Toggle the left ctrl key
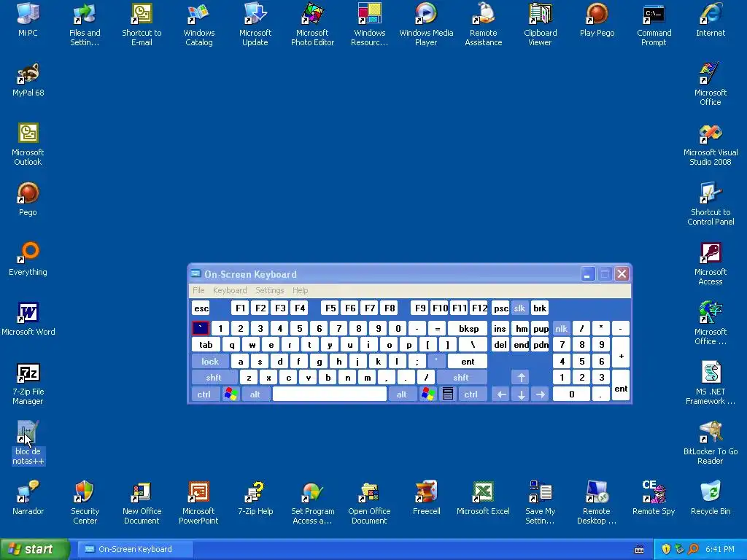Image resolution: width=747 pixels, height=560 pixels. coord(204,394)
